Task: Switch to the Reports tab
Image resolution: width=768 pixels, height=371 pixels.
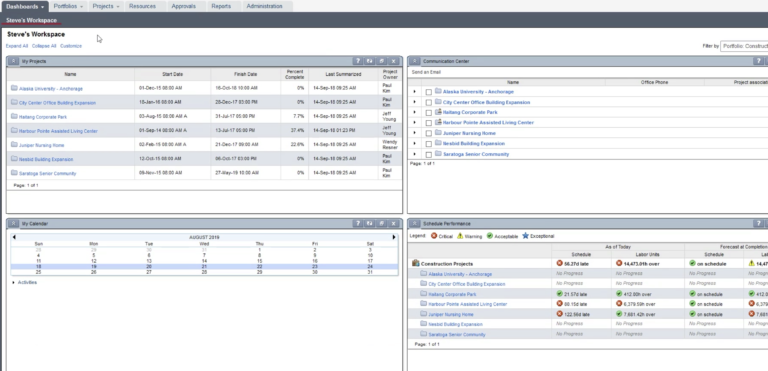Action: pyautogui.click(x=221, y=6)
